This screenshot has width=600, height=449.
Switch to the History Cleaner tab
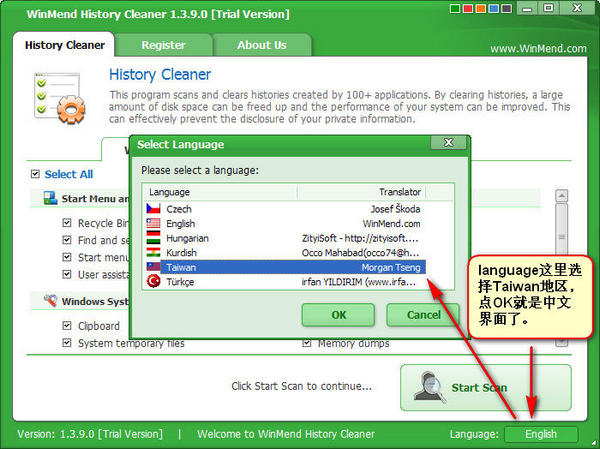pyautogui.click(x=64, y=45)
